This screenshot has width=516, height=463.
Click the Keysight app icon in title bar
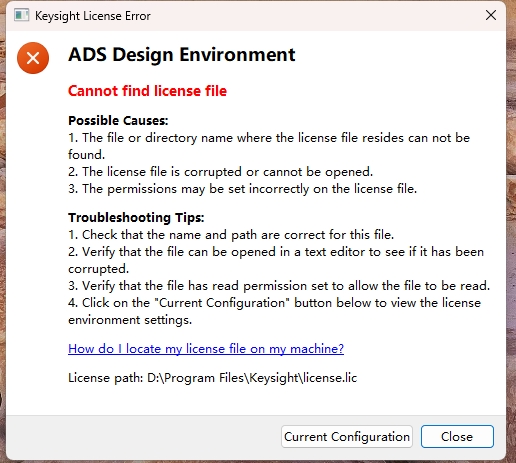point(21,15)
